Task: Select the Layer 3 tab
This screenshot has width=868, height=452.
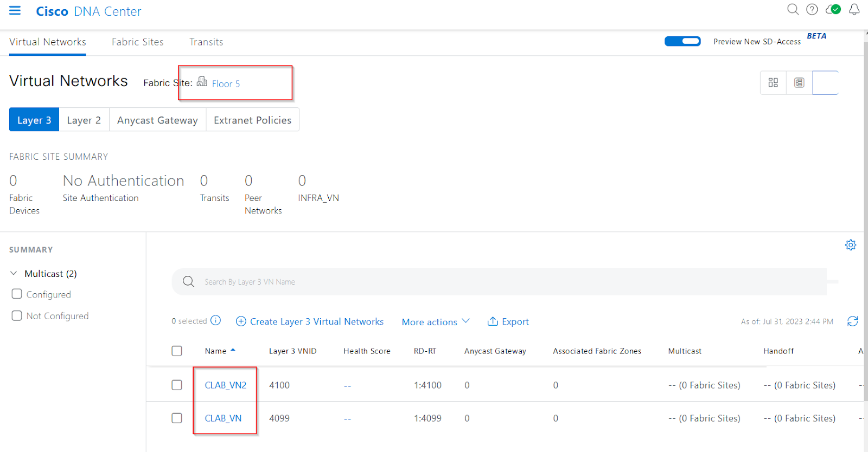Action: (34, 120)
